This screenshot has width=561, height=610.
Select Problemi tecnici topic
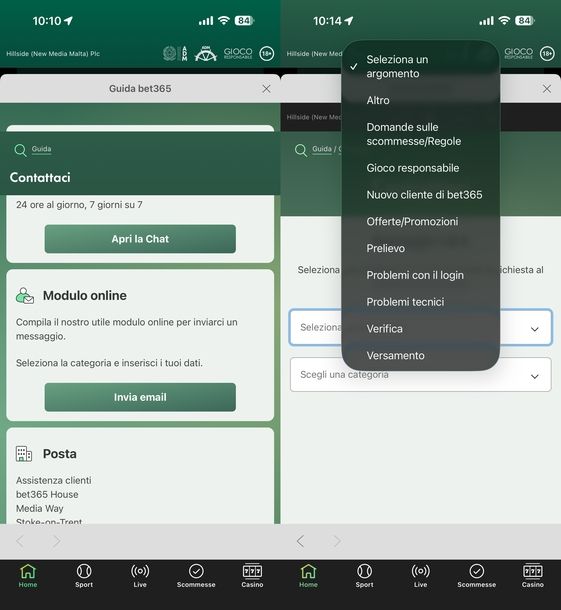click(x=421, y=302)
